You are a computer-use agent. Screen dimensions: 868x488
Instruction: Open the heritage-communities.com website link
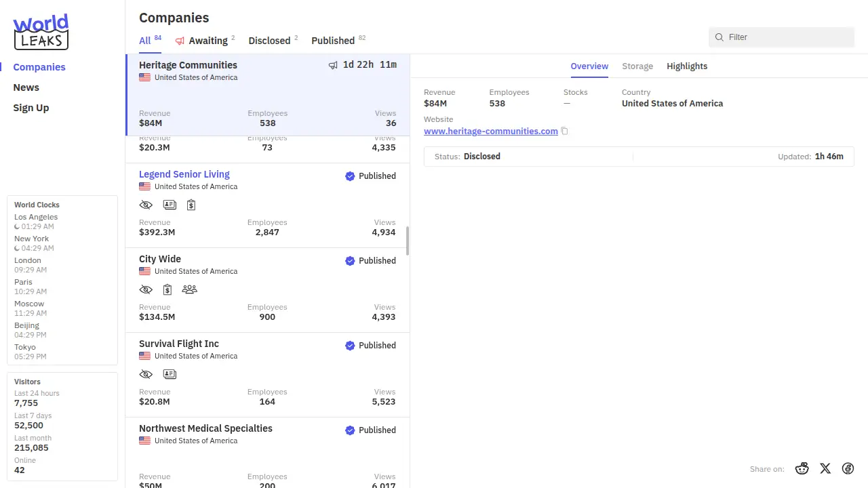pyautogui.click(x=490, y=131)
